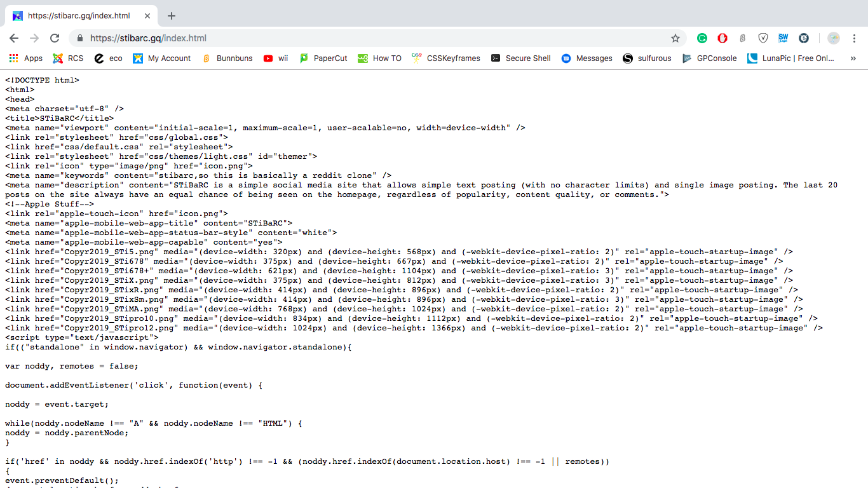Open the Chrome three-dot menu

coord(855,38)
